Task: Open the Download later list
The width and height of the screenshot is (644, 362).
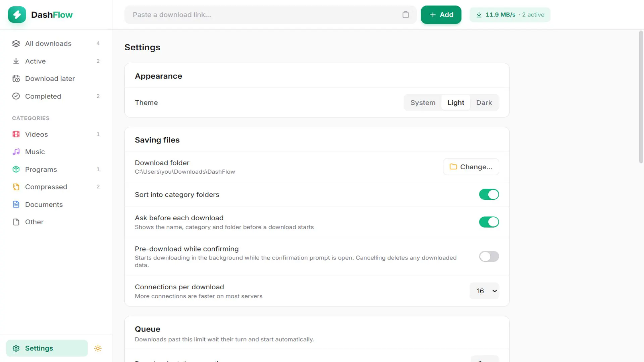Action: (x=56, y=78)
